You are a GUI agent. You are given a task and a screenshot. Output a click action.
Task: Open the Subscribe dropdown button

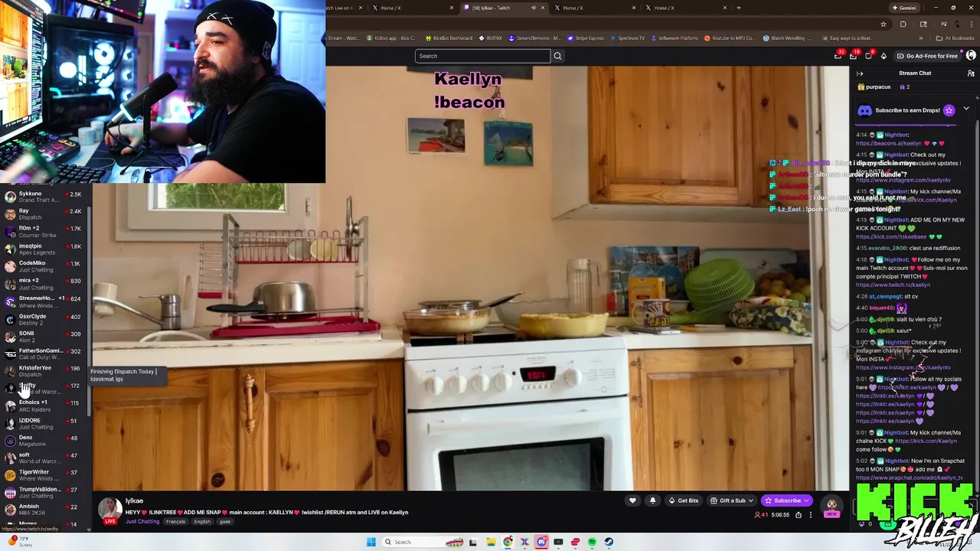point(787,500)
